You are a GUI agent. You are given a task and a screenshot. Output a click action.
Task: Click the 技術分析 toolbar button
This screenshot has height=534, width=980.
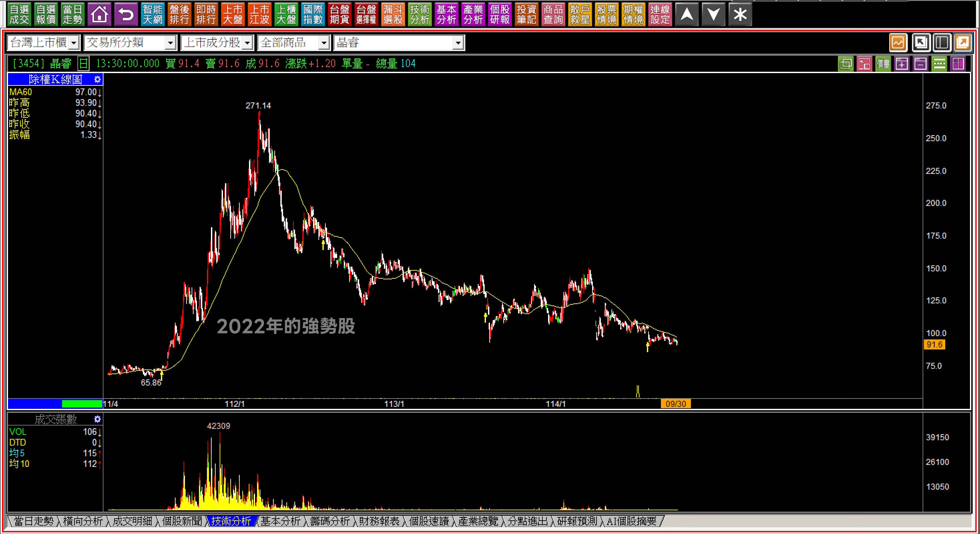point(420,15)
